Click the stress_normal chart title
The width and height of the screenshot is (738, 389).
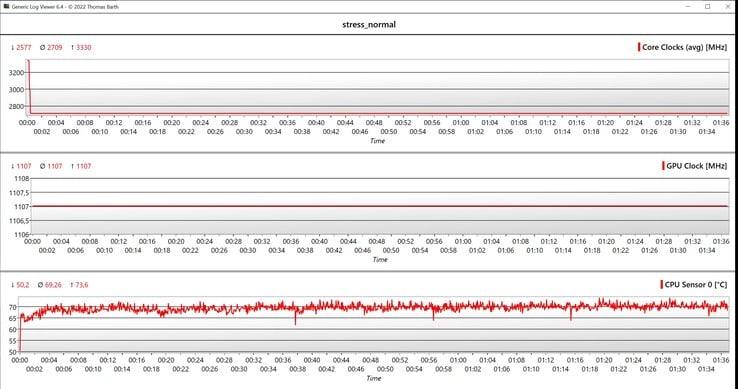tap(369, 24)
